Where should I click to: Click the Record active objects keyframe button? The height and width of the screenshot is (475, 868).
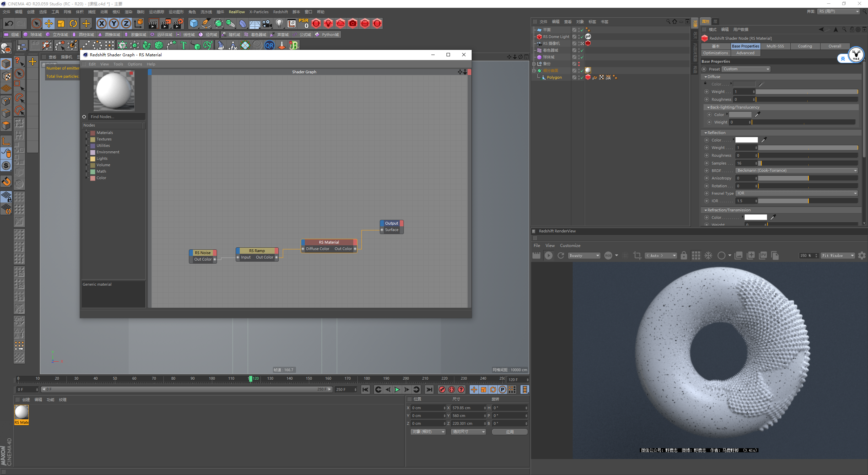pyautogui.click(x=442, y=389)
